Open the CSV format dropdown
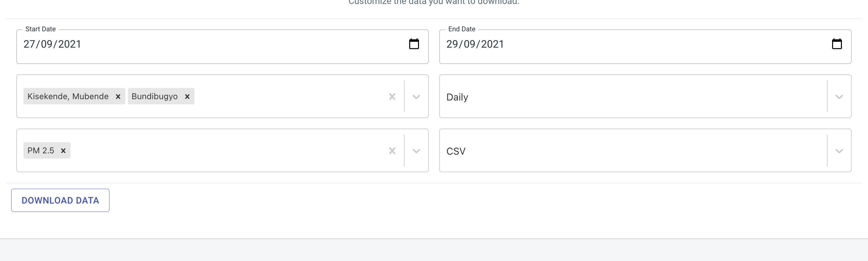 pos(839,151)
